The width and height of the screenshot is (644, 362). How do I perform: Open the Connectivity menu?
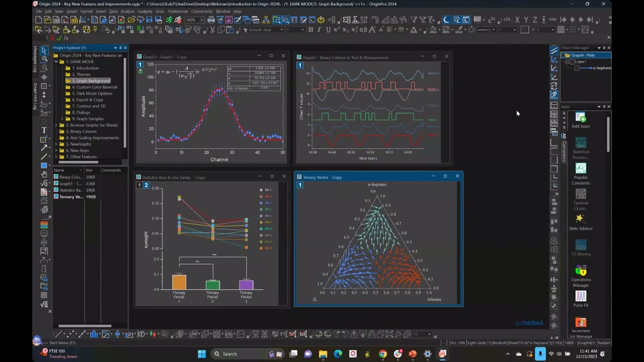[x=202, y=11]
